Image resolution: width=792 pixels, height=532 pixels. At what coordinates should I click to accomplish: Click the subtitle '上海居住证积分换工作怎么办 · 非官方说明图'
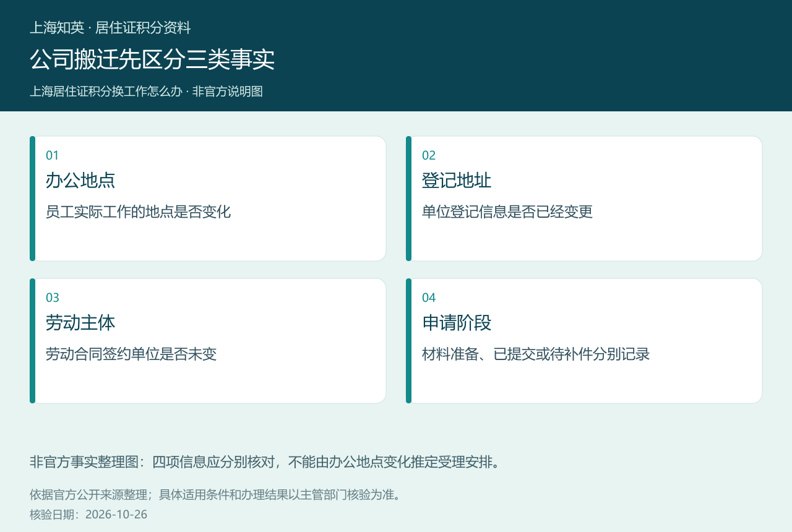[147, 92]
